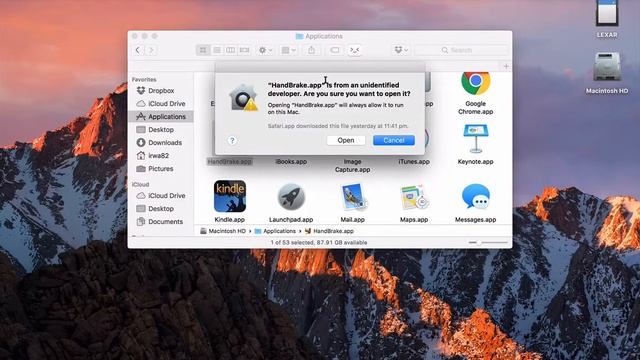
Task: Select the irwa82 home folder
Action: [161, 156]
